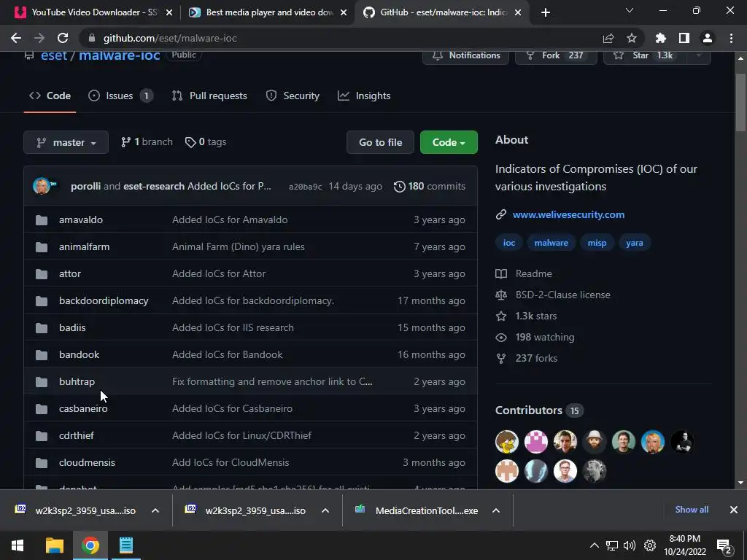Select the ioc topic tag
Screen dimensions: 747x560
pyautogui.click(x=508, y=243)
